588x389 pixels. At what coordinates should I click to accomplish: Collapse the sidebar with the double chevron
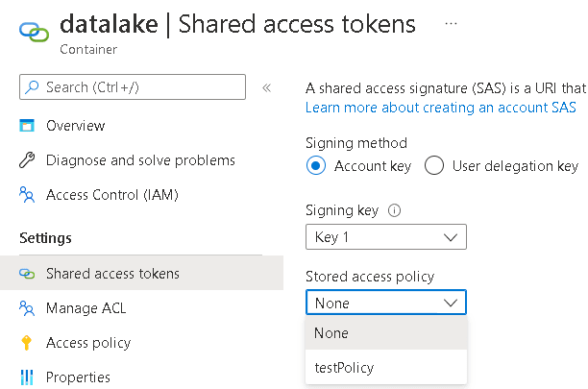point(267,87)
